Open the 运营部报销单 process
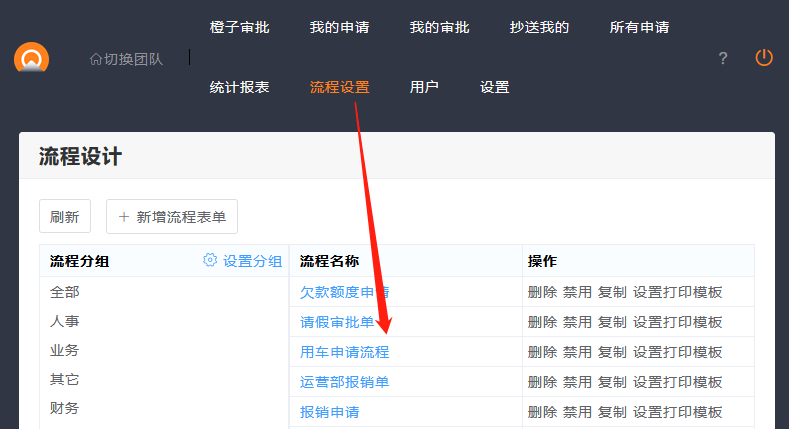 coord(344,382)
